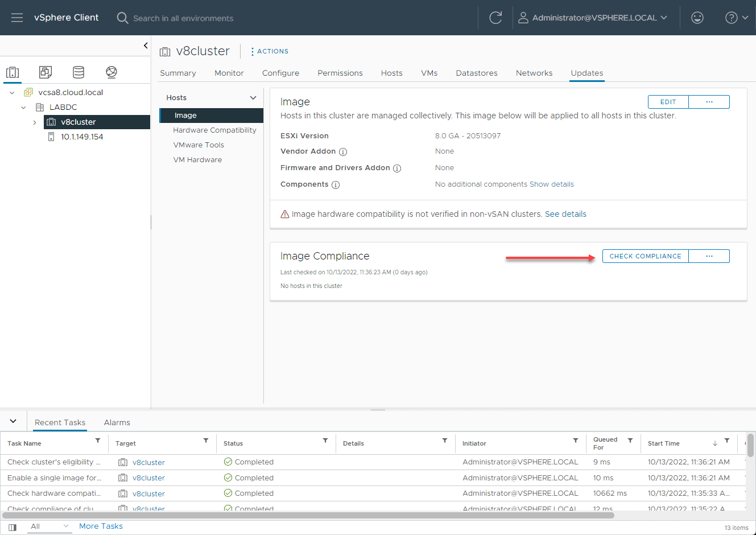
Task: Open the Administrator user dropdown
Action: point(593,18)
